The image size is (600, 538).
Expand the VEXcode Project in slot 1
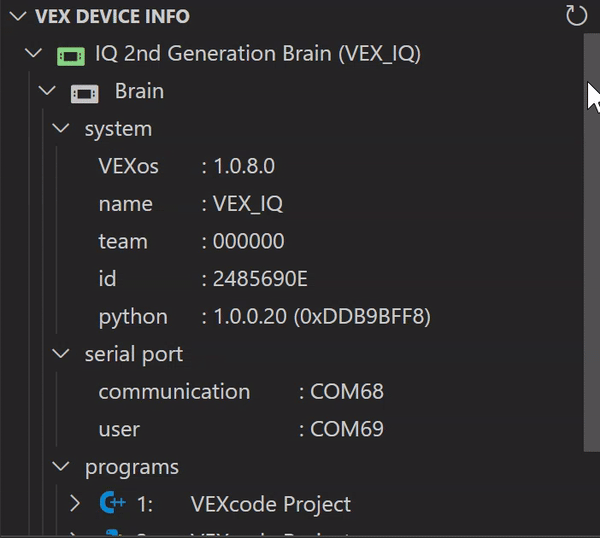point(75,504)
